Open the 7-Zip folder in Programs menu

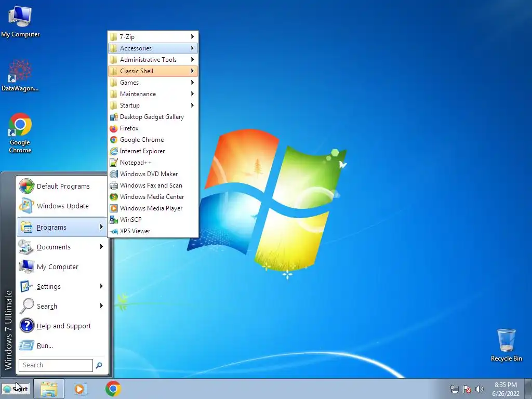click(x=153, y=37)
